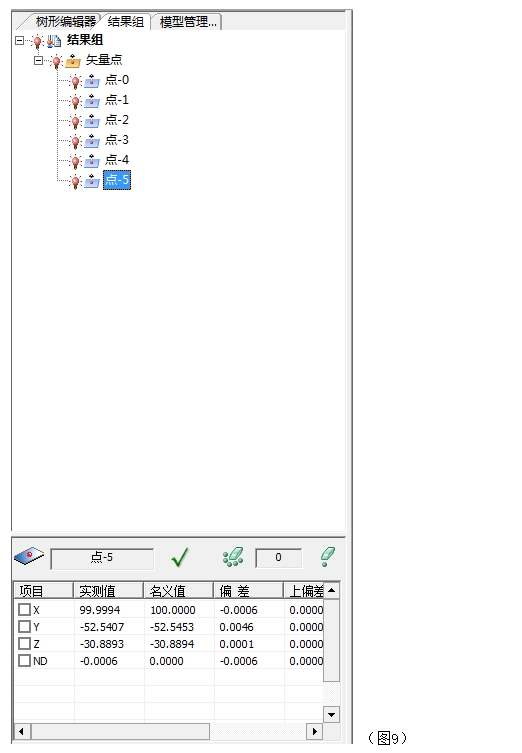Click the point icon beside 点-1
This screenshot has width=522, height=753.
pos(92,101)
